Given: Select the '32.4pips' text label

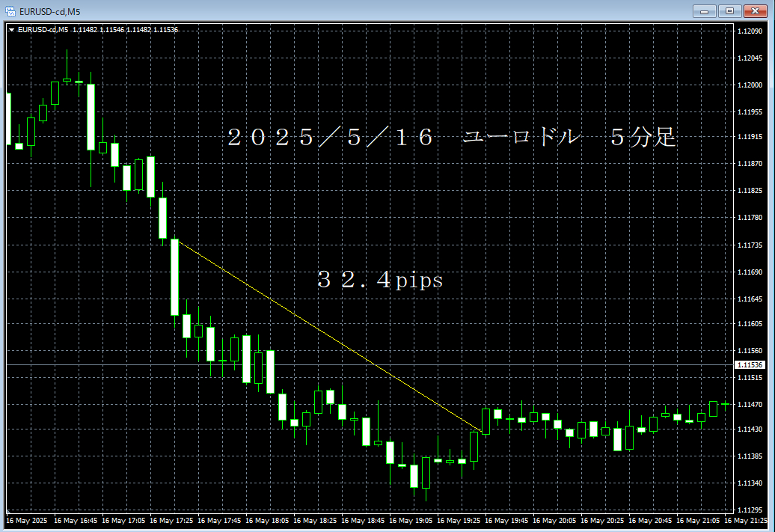Looking at the screenshot, I should coord(380,280).
